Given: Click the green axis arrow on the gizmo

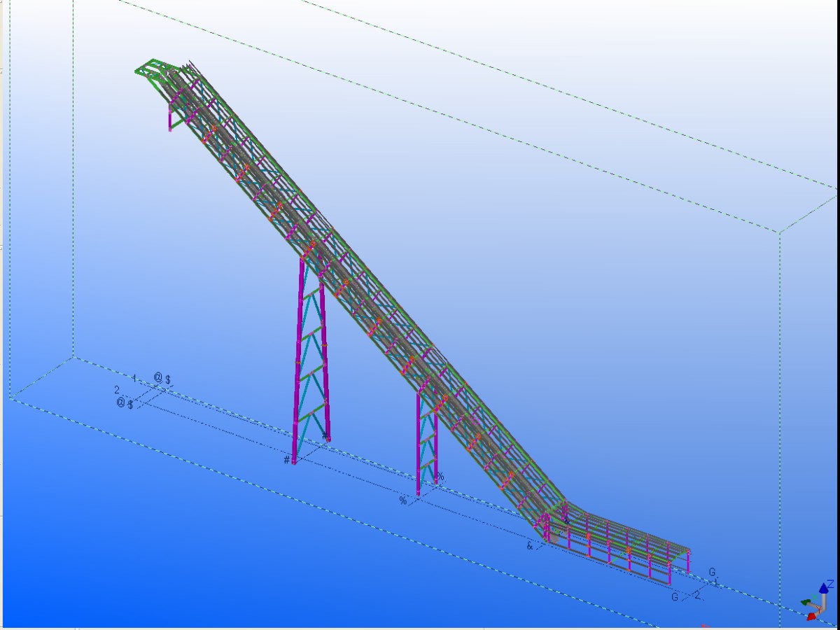Looking at the screenshot, I should tap(806, 602).
